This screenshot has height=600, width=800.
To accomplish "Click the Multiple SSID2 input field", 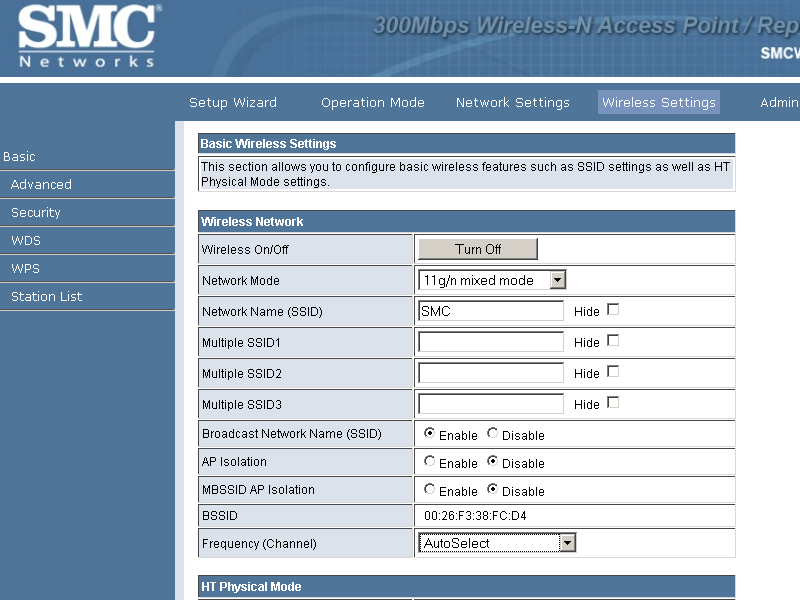I will pyautogui.click(x=491, y=373).
